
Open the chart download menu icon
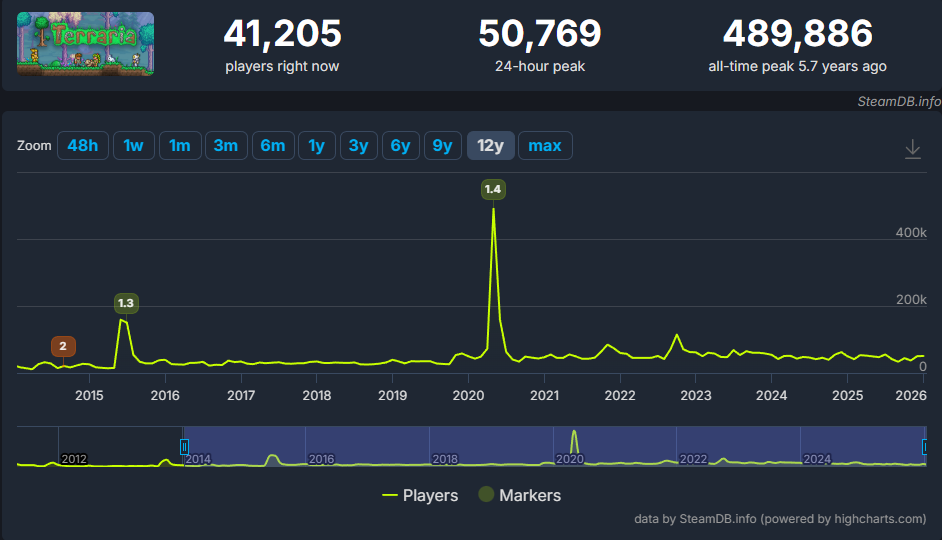(913, 148)
